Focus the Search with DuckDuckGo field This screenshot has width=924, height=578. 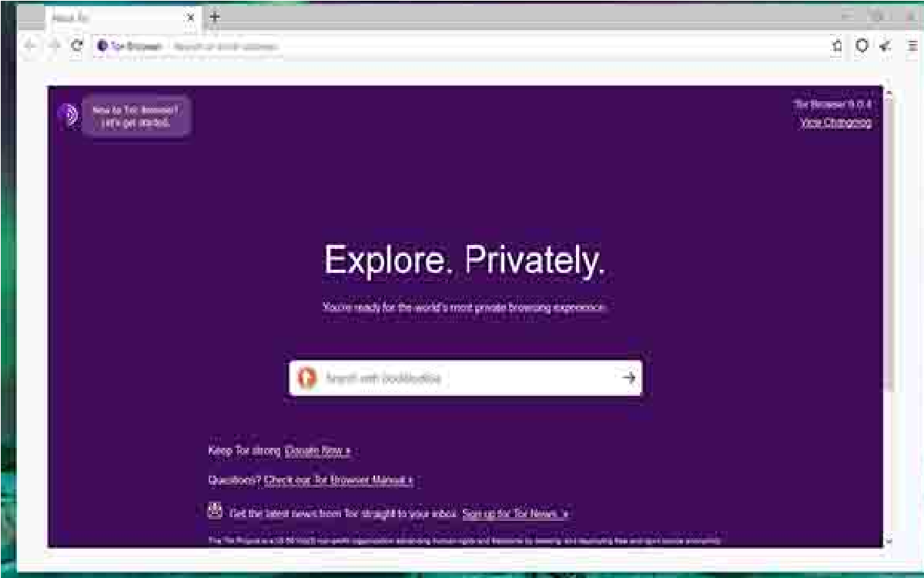tap(466, 378)
